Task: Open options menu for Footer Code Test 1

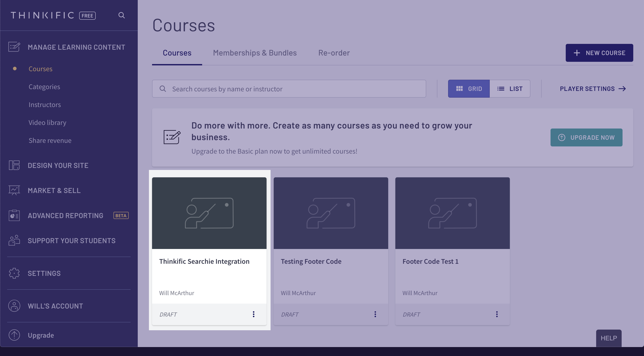Action: (x=497, y=314)
